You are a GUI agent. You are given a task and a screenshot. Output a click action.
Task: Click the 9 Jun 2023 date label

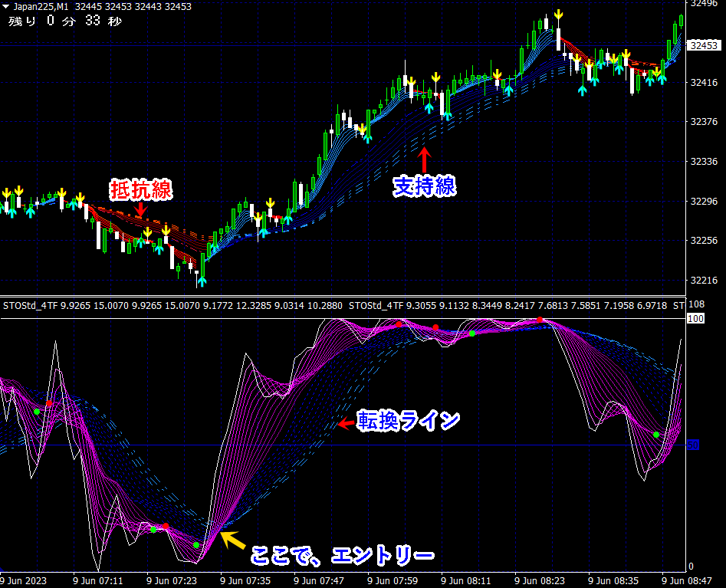23,580
